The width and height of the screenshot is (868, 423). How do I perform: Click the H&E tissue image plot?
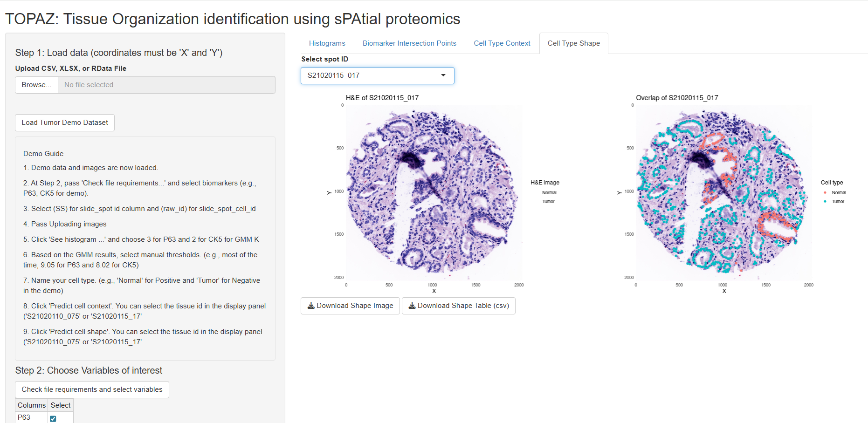click(432, 192)
